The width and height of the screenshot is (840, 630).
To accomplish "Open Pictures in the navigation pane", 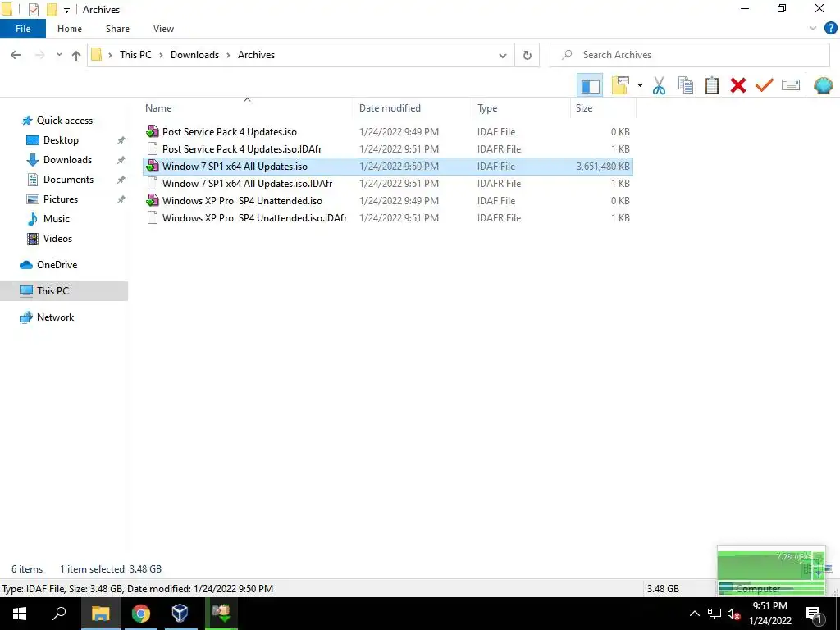I will pyautogui.click(x=61, y=199).
